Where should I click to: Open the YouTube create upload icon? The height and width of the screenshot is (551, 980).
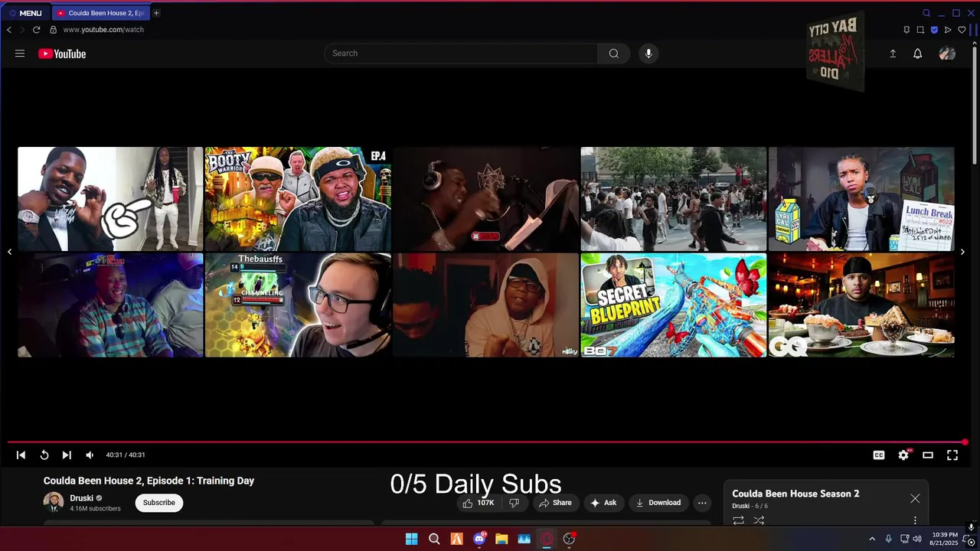coord(893,54)
